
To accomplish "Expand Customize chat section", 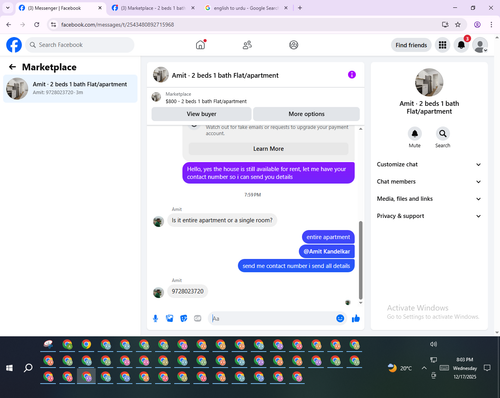I will [429, 164].
